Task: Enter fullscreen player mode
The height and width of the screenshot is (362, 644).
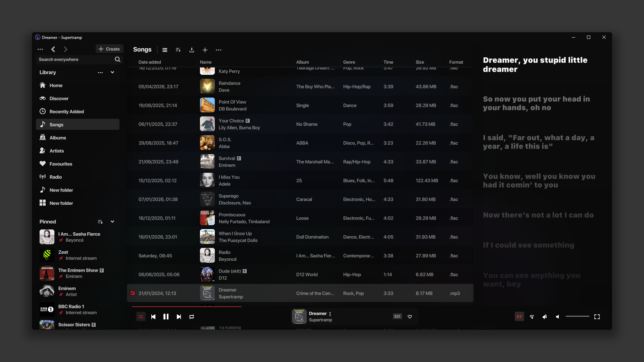Action: tap(597, 317)
